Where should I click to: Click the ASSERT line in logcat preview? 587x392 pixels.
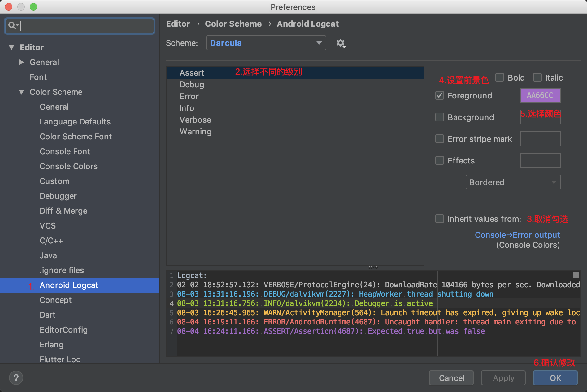(331, 331)
